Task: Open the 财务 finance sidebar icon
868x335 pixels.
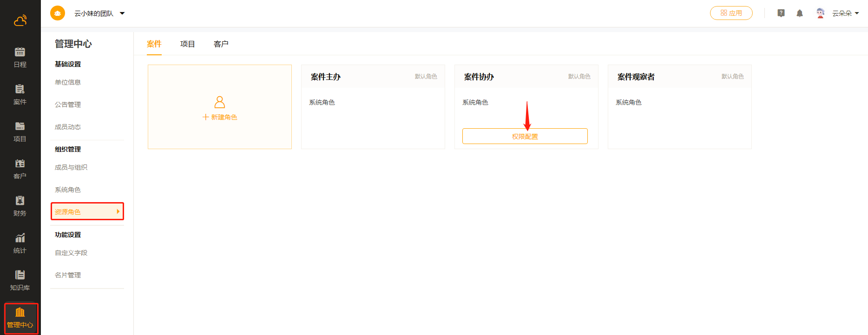Action: pyautogui.click(x=20, y=206)
